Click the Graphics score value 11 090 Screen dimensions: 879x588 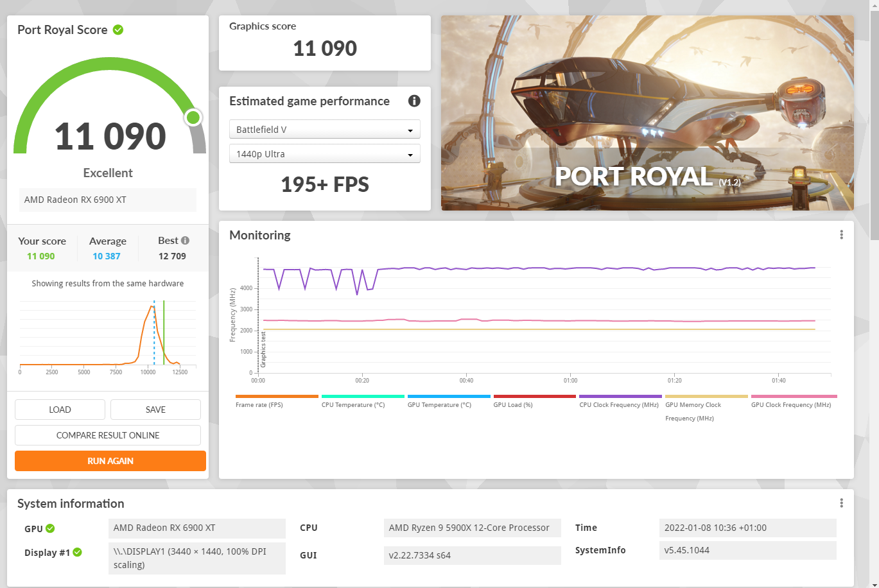pos(325,49)
